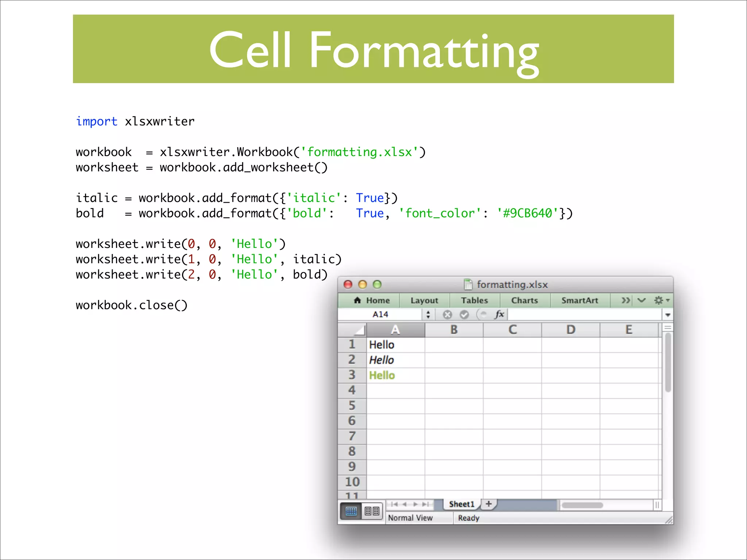
Task: Open the Name Box stepper arrows
Action: [428, 314]
